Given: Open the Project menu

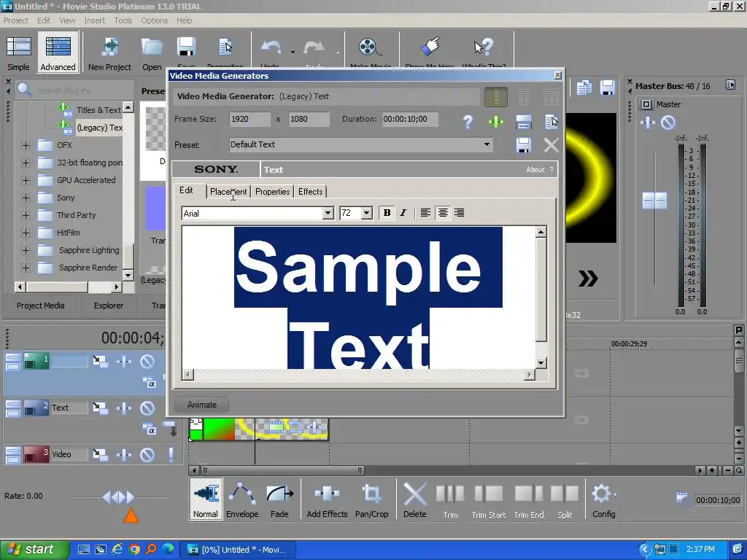Looking at the screenshot, I should (16, 20).
